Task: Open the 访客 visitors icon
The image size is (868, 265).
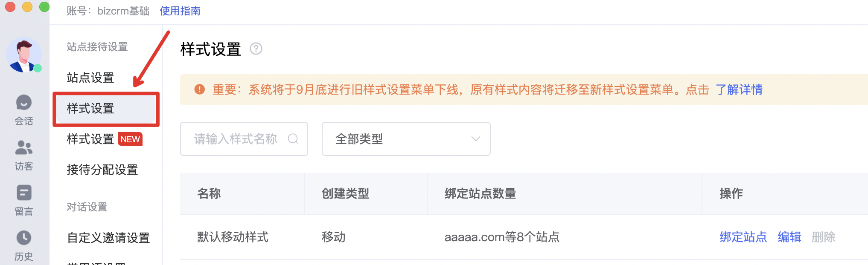Action: pyautogui.click(x=24, y=147)
